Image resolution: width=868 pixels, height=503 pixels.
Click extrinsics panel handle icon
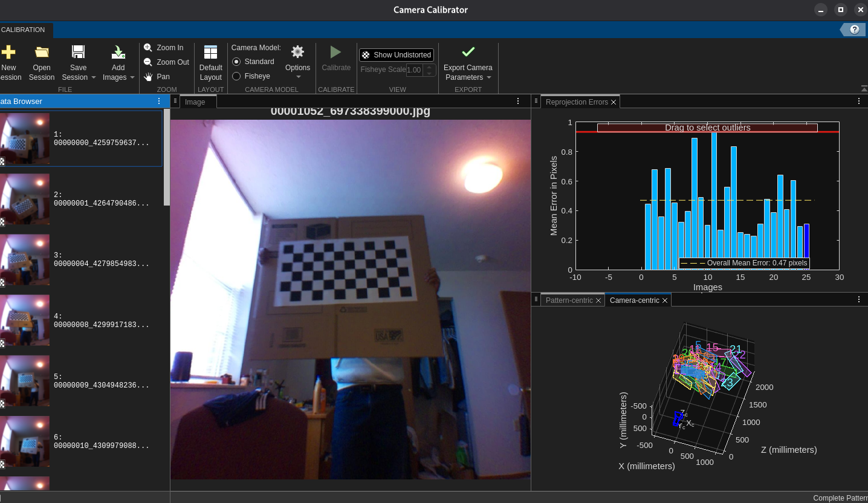[535, 299]
